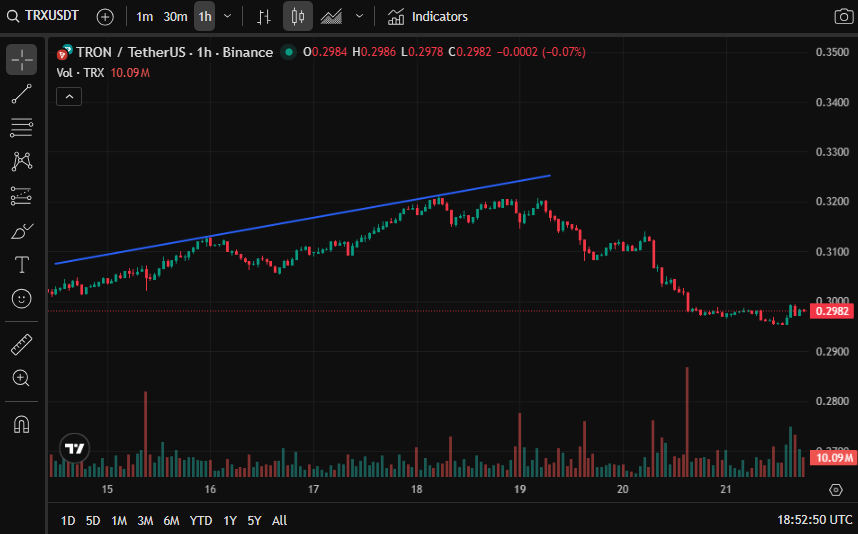Image resolution: width=858 pixels, height=534 pixels.
Task: Set the date range to All
Action: point(280,520)
